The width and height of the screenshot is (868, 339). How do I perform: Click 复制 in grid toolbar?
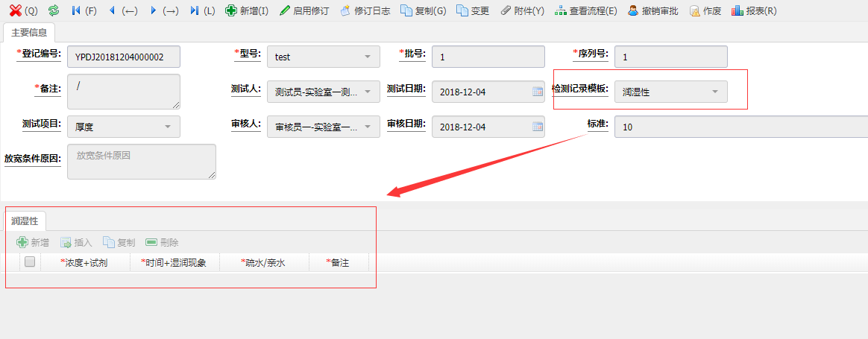(119, 242)
